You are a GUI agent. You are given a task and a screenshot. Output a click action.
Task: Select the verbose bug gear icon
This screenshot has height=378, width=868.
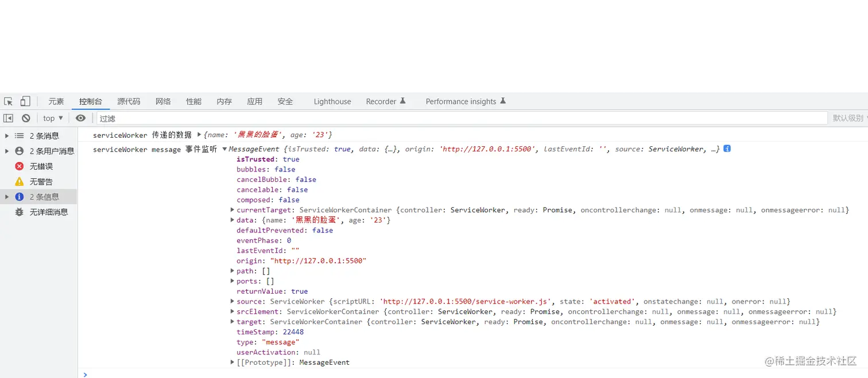(20, 212)
